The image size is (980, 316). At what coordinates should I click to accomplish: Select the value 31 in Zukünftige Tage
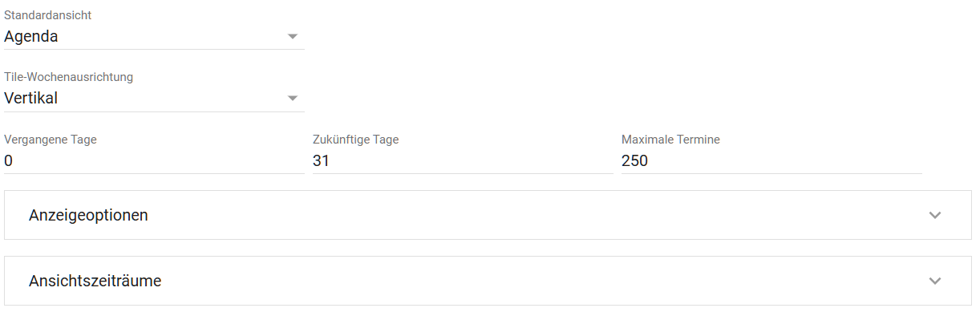pos(322,161)
